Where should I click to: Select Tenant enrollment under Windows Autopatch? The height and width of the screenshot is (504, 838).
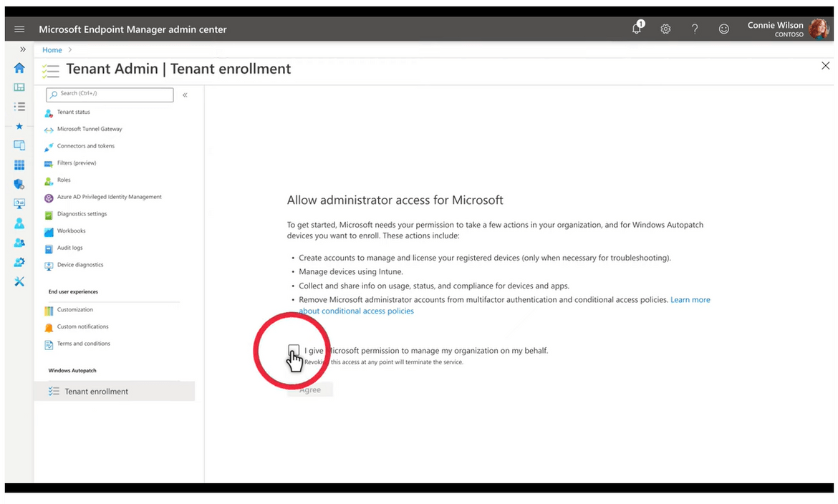click(x=115, y=391)
